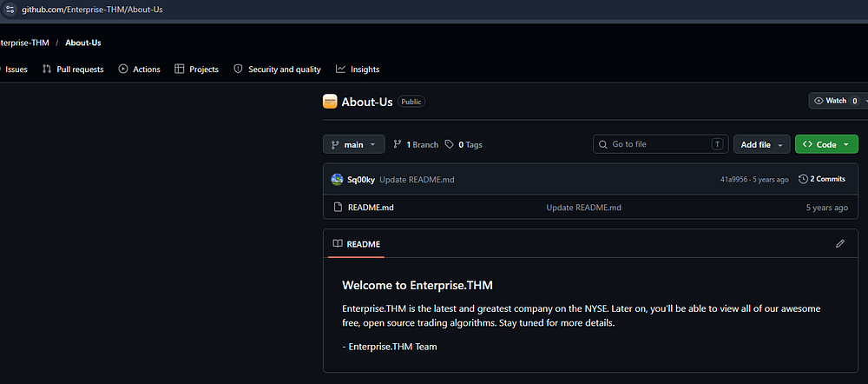
Task: Open the Pull requests tab
Action: (73, 70)
